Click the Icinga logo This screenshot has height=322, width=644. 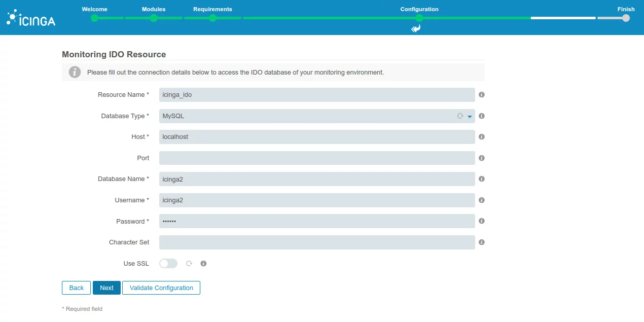[x=31, y=18]
